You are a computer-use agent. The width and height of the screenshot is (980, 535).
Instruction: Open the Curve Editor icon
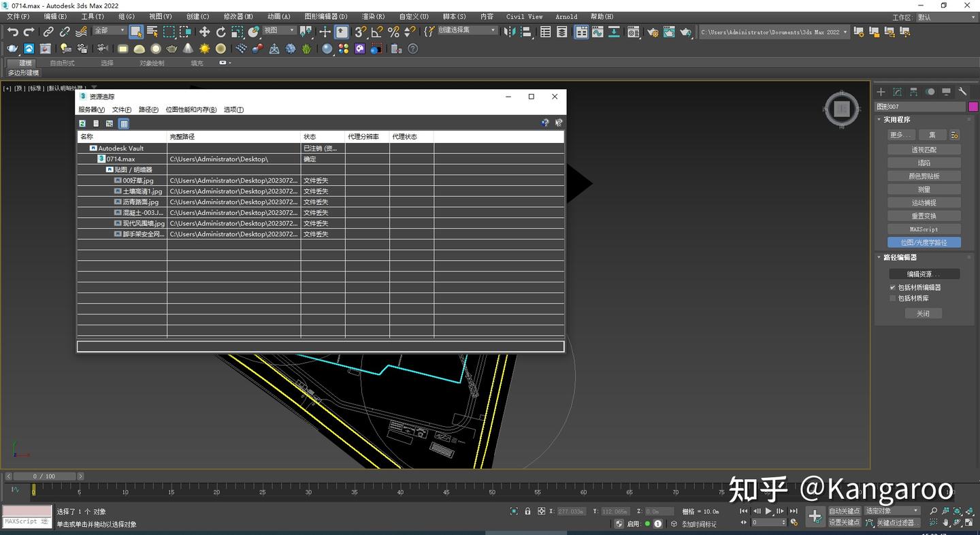[598, 32]
